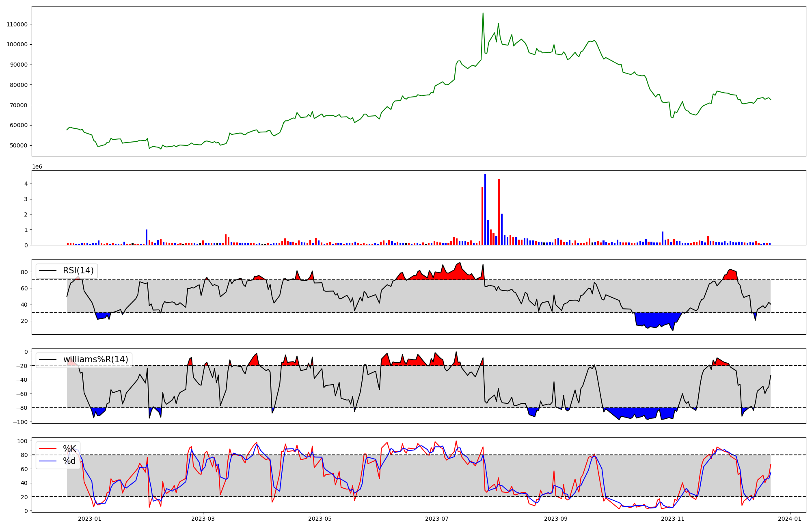Viewport: 812px width, 528px height.
Task: Click the 2023-09 x-axis date label
Action: coord(555,519)
